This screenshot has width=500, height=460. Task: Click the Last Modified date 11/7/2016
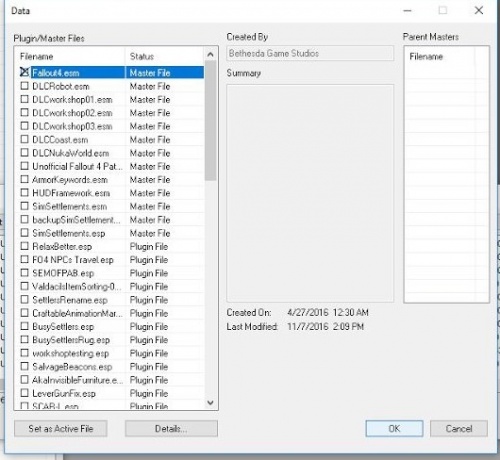[308, 326]
